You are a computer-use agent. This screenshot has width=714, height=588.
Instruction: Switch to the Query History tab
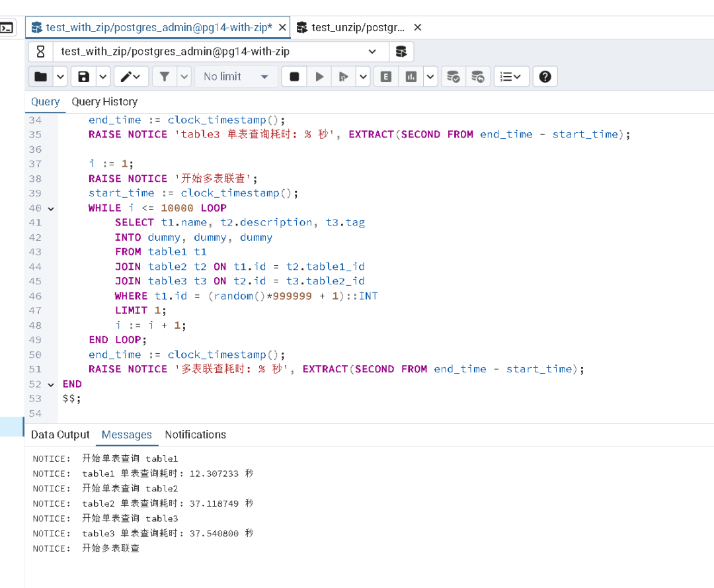click(x=104, y=102)
